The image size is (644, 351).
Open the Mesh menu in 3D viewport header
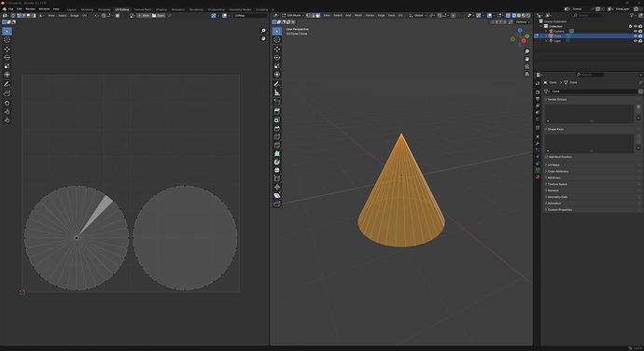click(x=358, y=15)
